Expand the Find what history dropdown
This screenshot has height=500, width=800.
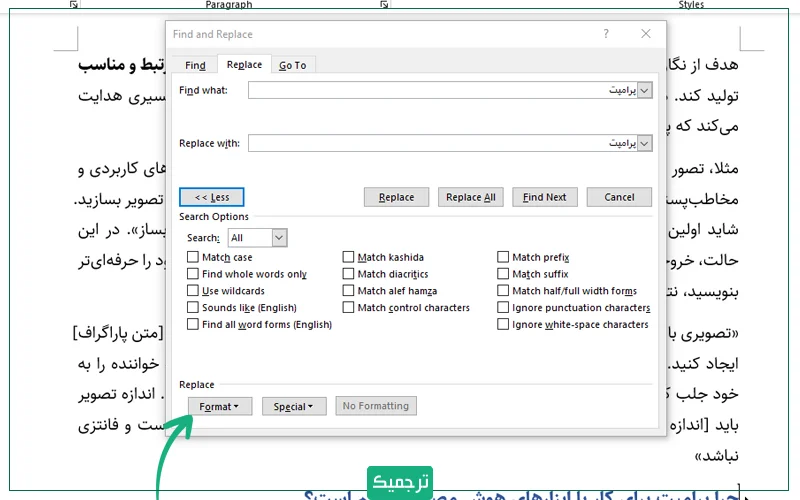point(644,91)
